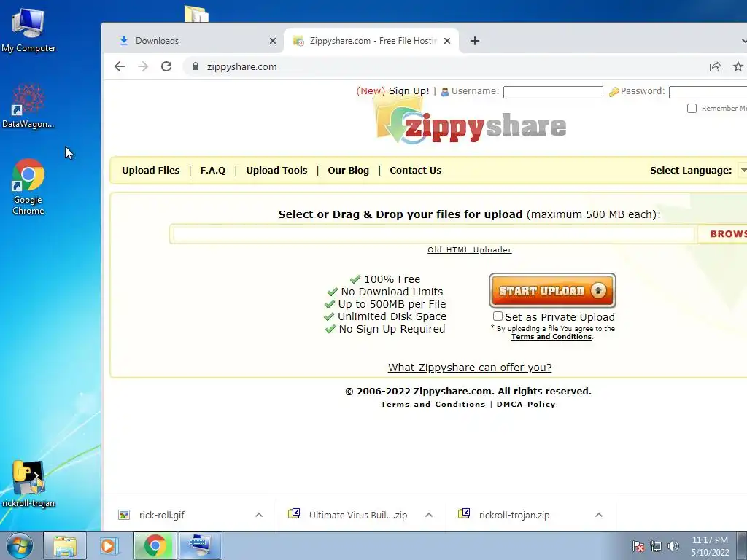Open Old HTML Uploader link
Viewport: 747px width, 560px height.
coord(469,249)
